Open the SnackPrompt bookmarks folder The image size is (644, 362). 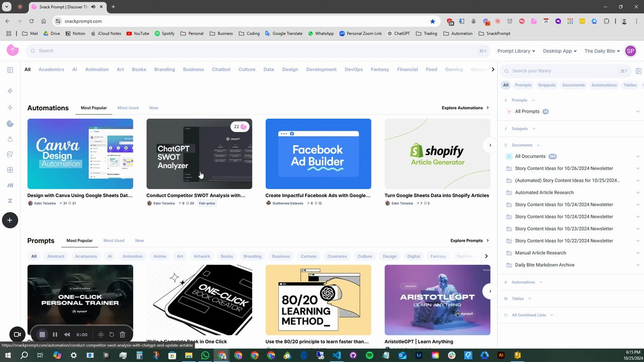494,34
